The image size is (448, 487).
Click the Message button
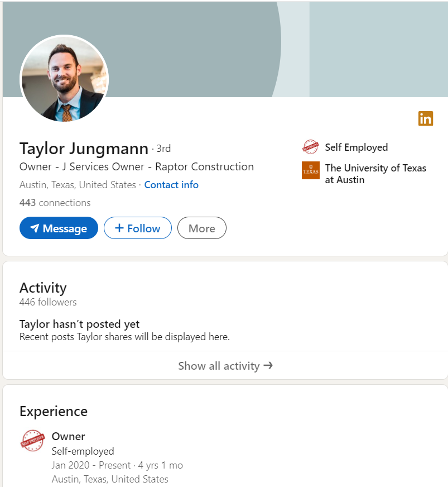point(59,228)
